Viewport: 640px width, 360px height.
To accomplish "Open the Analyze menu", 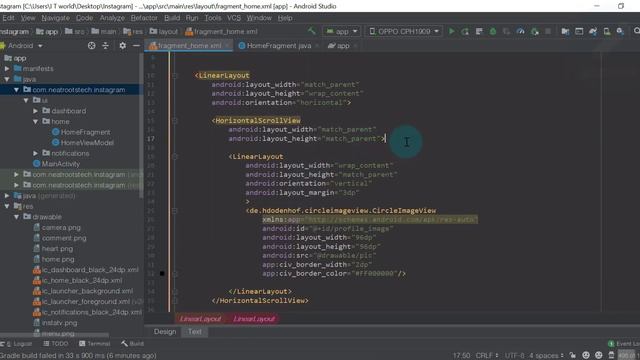I will pos(112,18).
